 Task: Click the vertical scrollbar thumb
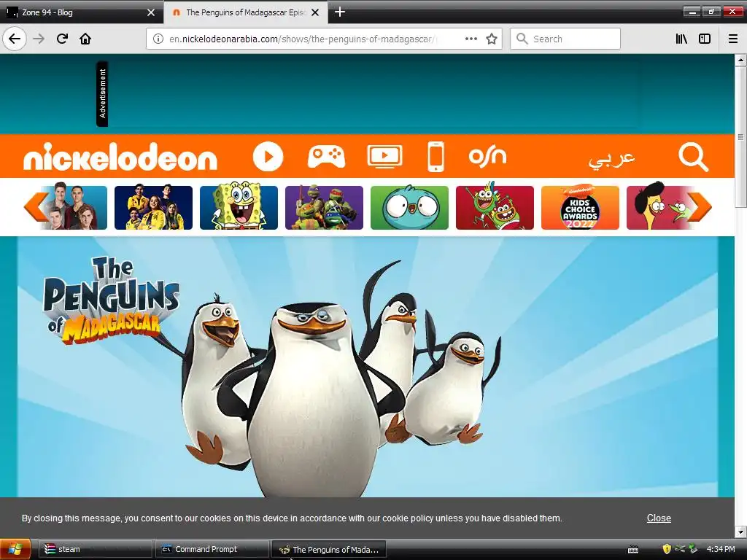(x=740, y=136)
